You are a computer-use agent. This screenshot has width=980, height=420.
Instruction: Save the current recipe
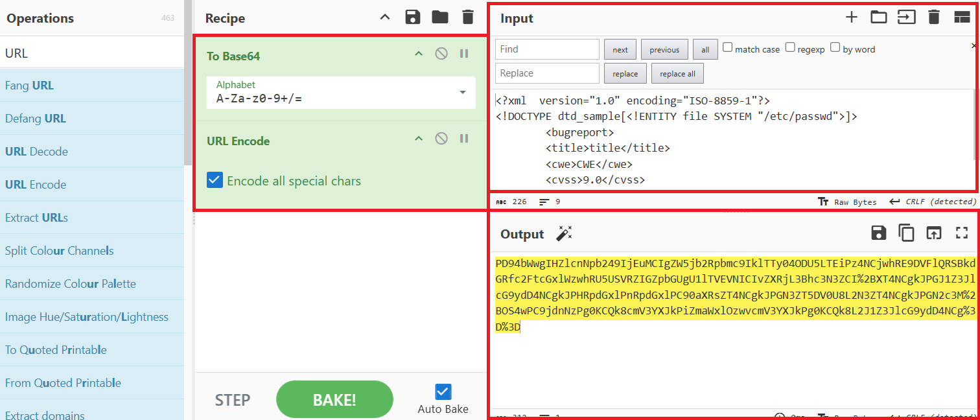tap(412, 17)
